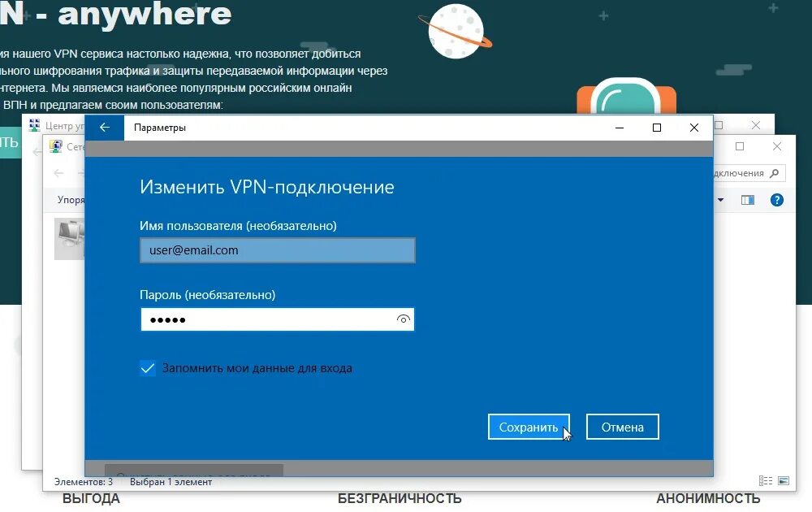Click the search magnifier icon
812x512 pixels.
(774, 173)
